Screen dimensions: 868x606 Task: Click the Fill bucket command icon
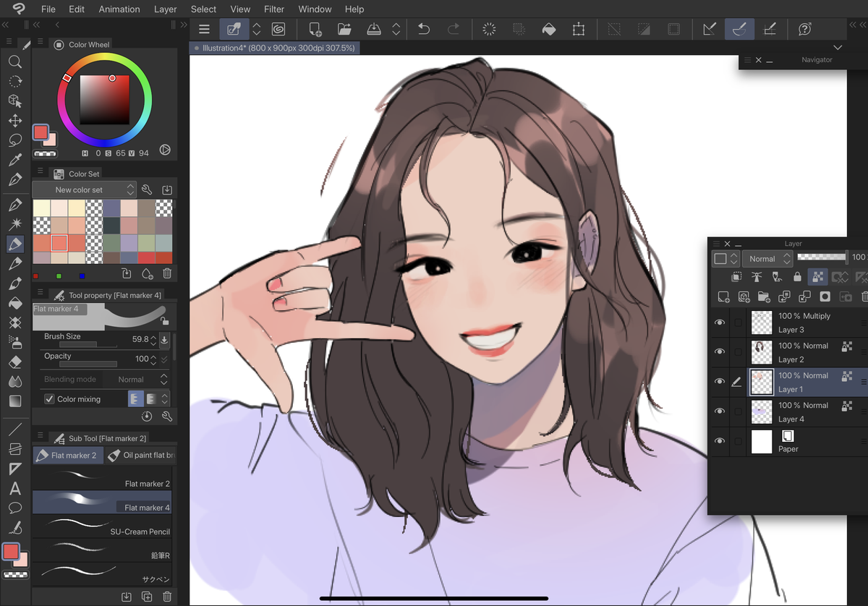click(549, 30)
